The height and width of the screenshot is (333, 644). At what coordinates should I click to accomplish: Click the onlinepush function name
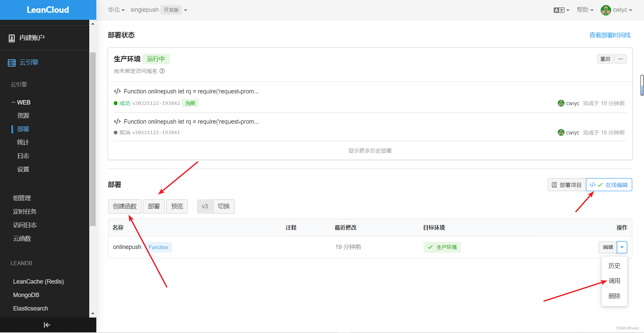point(127,247)
